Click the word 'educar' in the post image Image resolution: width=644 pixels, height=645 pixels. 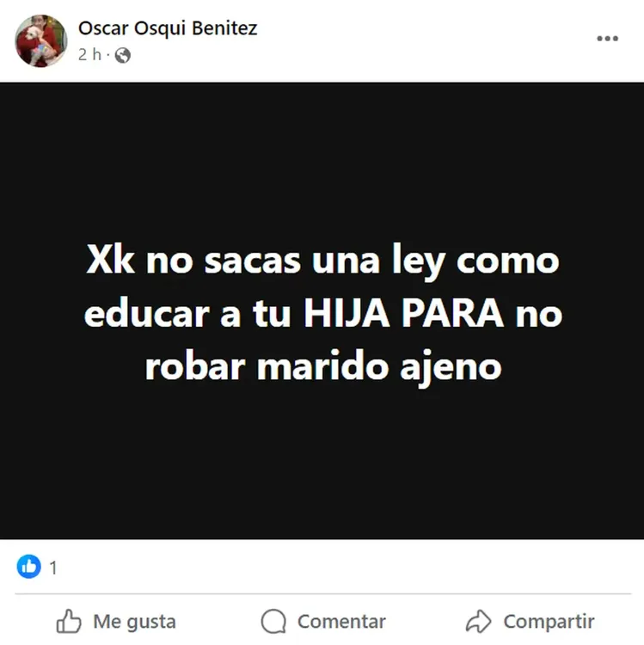(147, 314)
